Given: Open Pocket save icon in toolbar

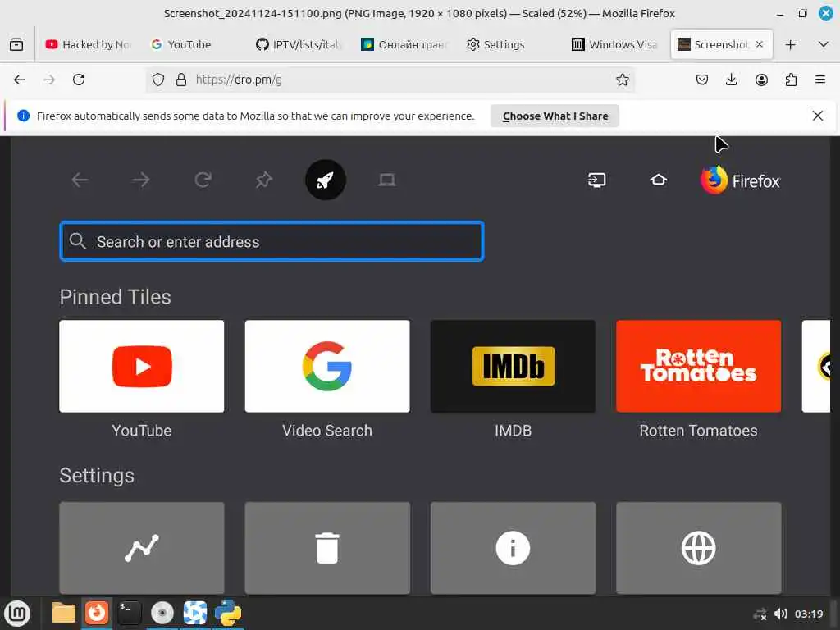Looking at the screenshot, I should coord(702,80).
